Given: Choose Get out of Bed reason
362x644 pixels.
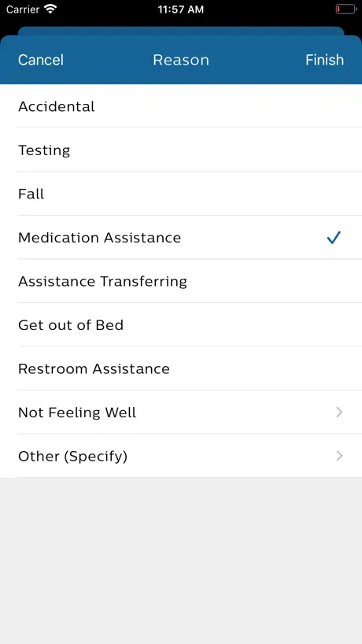Looking at the screenshot, I should tap(181, 325).
